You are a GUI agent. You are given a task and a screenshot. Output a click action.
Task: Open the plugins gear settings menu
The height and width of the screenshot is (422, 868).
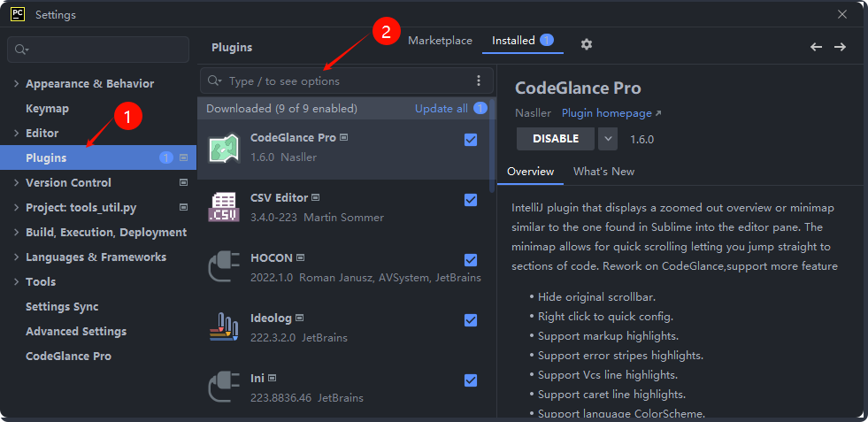pyautogui.click(x=587, y=44)
